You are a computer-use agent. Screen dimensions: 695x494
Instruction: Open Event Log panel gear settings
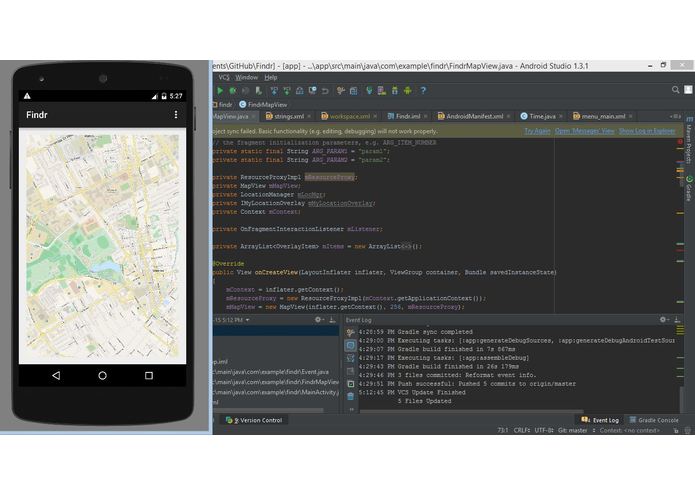663,319
